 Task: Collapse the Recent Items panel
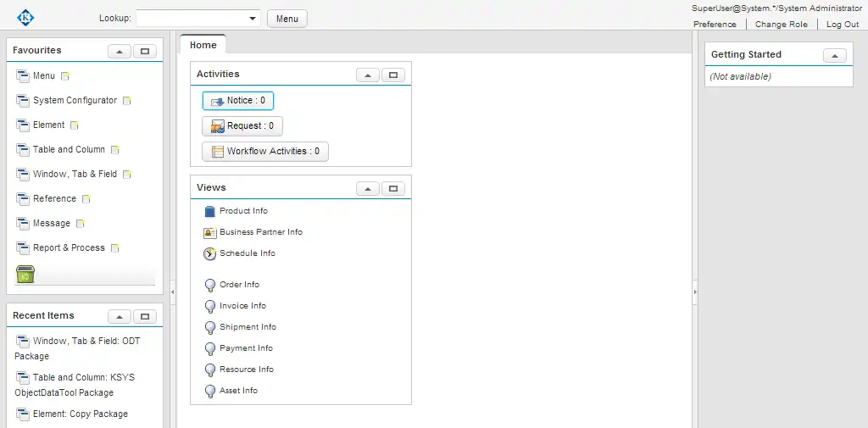click(x=120, y=317)
